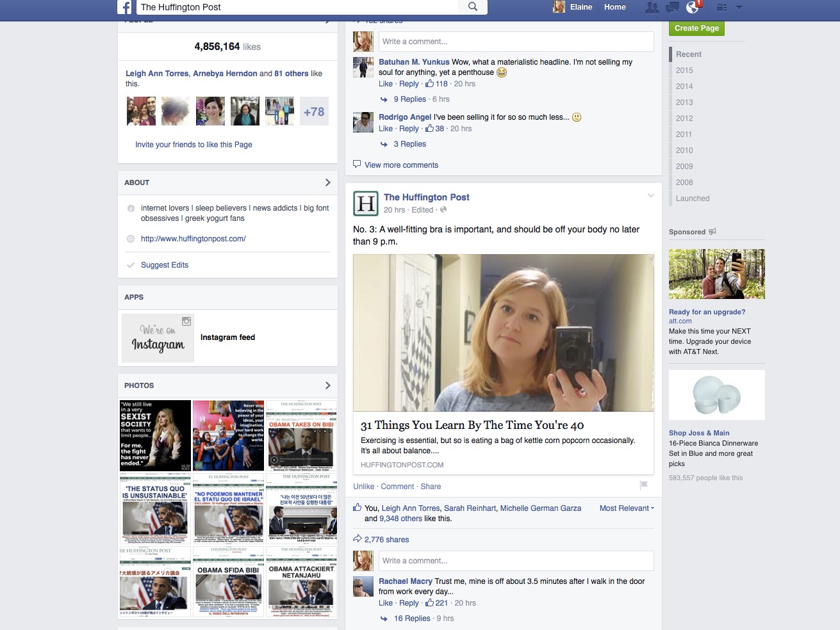Show the +78 more friends who like
This screenshot has height=630, width=840.
click(x=314, y=111)
